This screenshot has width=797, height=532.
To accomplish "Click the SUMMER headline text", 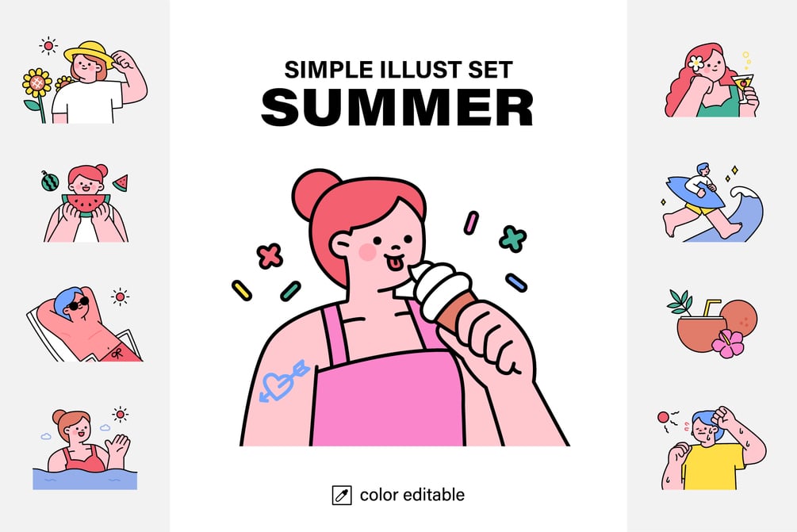I will click(397, 108).
